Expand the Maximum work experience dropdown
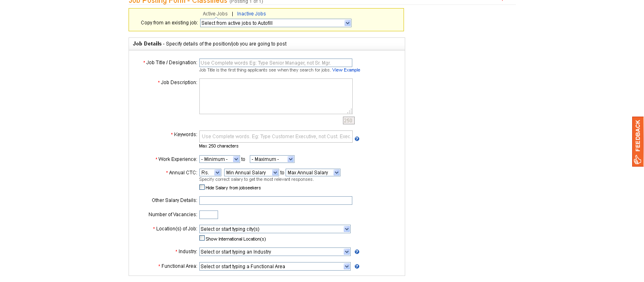 [x=272, y=159]
